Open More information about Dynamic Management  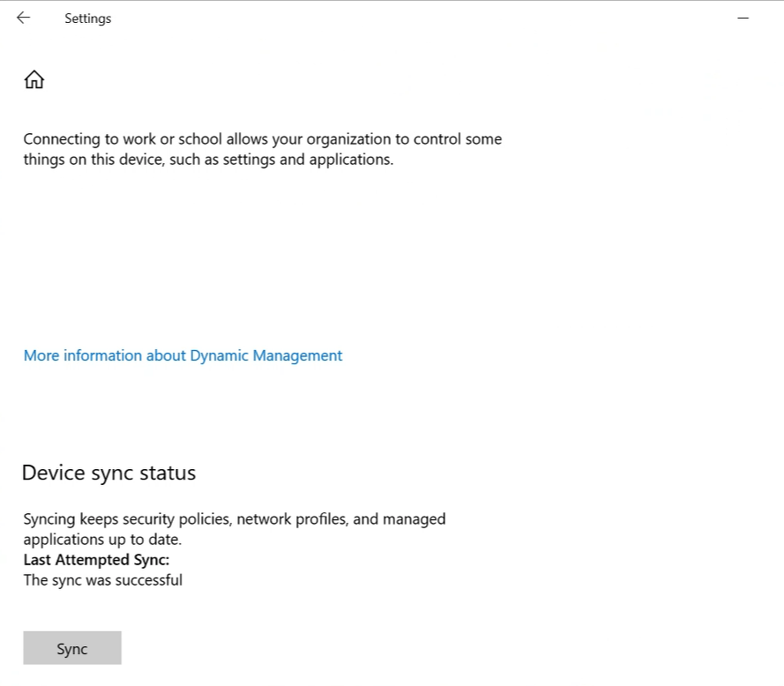click(183, 355)
